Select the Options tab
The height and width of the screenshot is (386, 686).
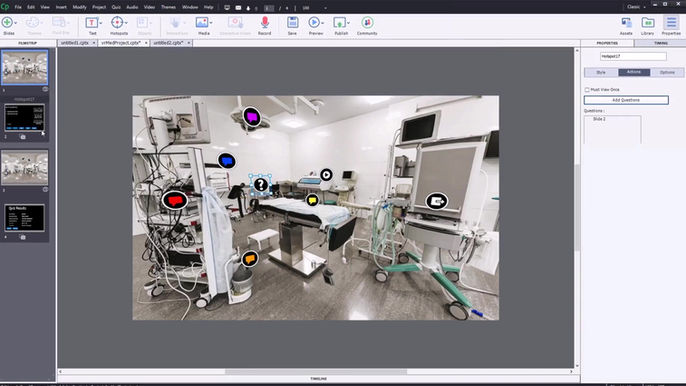(667, 72)
